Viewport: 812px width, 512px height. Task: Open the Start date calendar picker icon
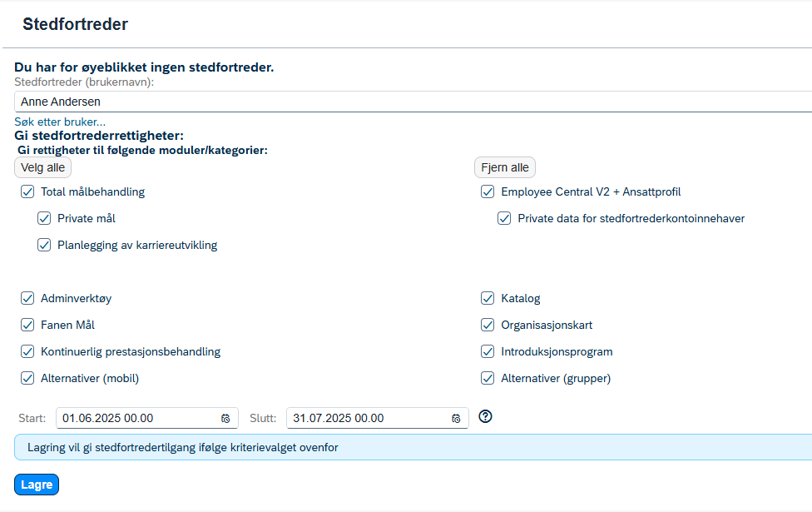tap(225, 419)
